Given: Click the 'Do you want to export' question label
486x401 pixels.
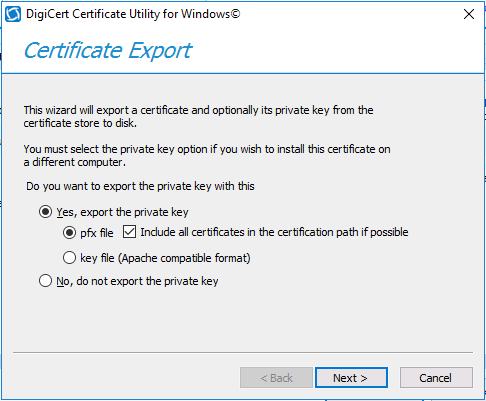Looking at the screenshot, I should (140, 186).
